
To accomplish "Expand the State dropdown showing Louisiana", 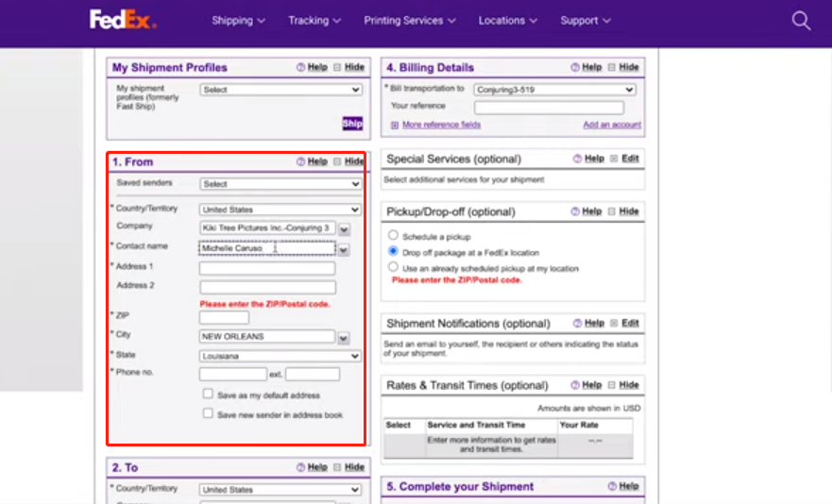I will [280, 356].
